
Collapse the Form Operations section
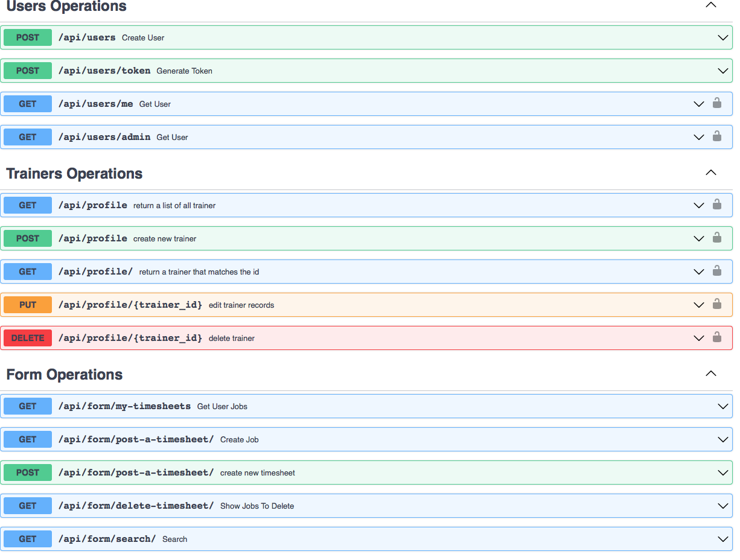click(x=710, y=373)
